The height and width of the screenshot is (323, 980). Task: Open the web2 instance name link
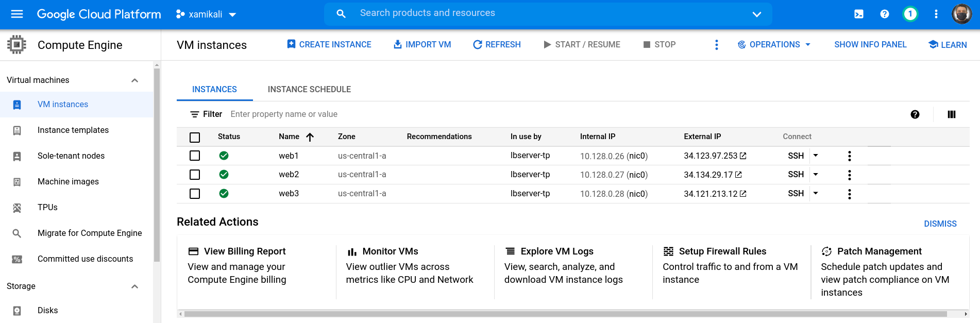point(289,175)
